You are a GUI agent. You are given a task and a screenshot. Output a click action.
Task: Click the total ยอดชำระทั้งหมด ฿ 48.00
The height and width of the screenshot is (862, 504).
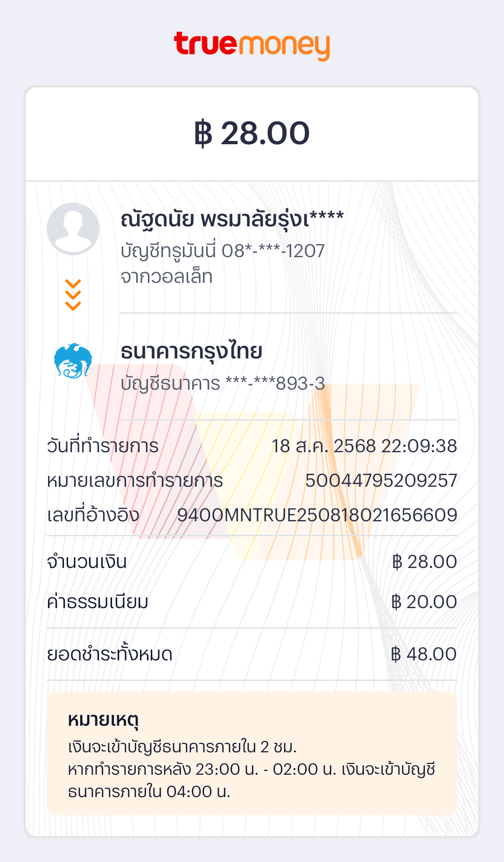[x=423, y=654]
